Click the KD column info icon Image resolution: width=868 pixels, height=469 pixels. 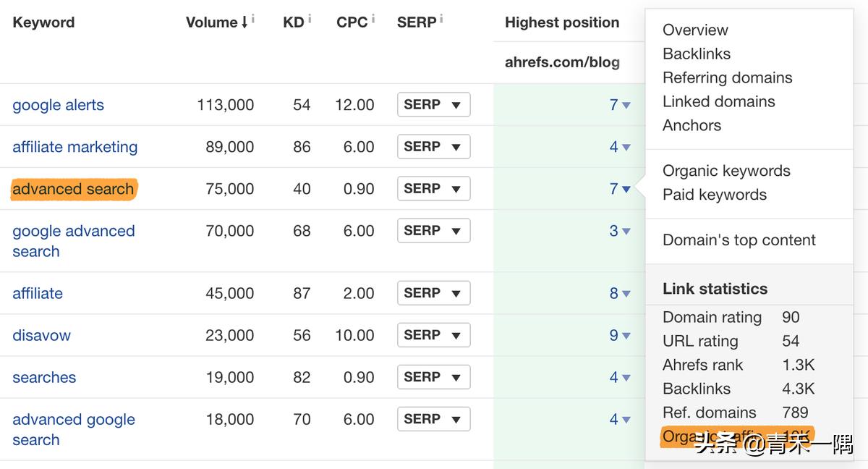[x=310, y=19]
